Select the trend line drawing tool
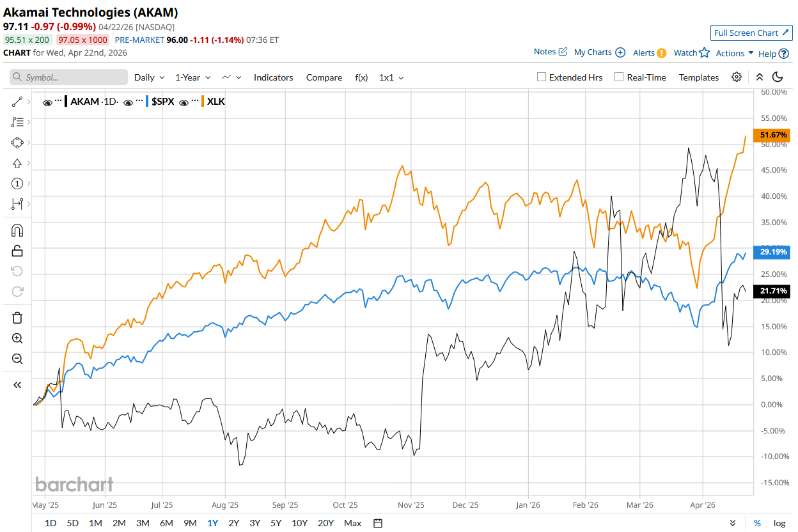 17,102
